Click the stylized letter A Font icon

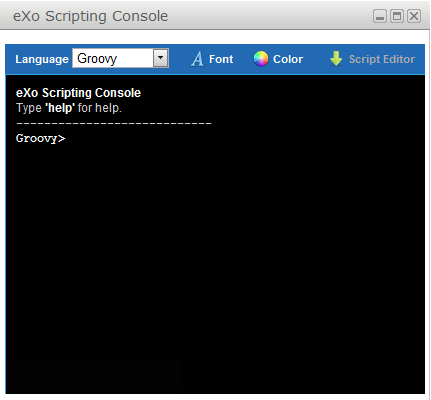197,59
